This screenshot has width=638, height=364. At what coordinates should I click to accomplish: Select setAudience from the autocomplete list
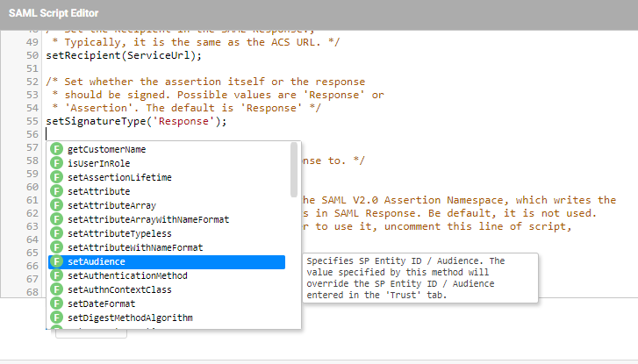97,261
